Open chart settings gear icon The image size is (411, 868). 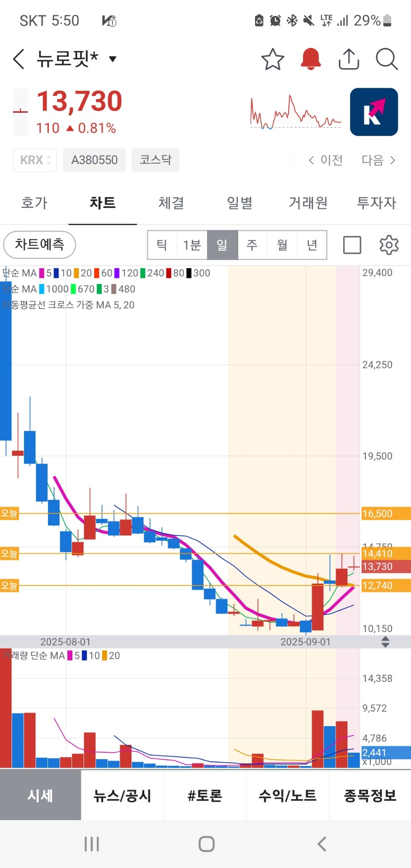click(388, 245)
